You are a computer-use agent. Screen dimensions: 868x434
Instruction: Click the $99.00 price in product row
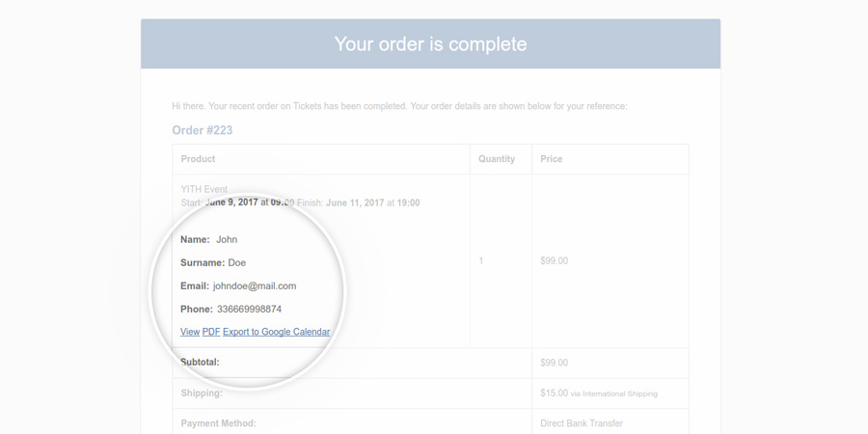555,261
